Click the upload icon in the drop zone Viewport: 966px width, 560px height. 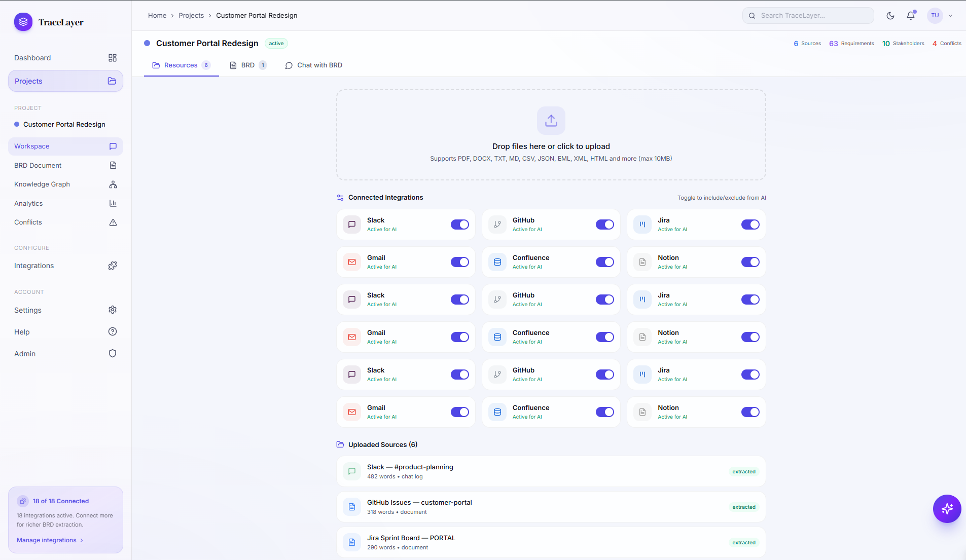pyautogui.click(x=551, y=121)
